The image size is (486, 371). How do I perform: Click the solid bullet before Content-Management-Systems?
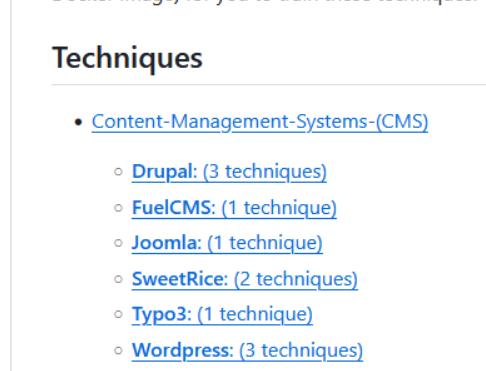pos(78,122)
